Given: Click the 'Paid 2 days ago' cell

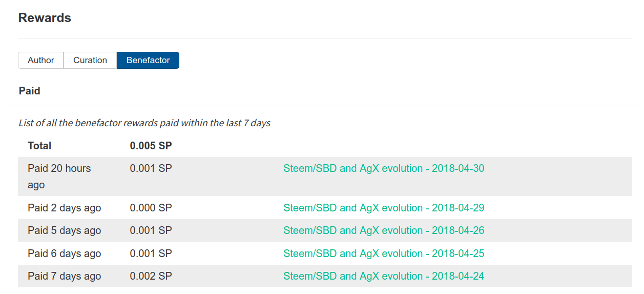Looking at the screenshot, I should (x=65, y=208).
